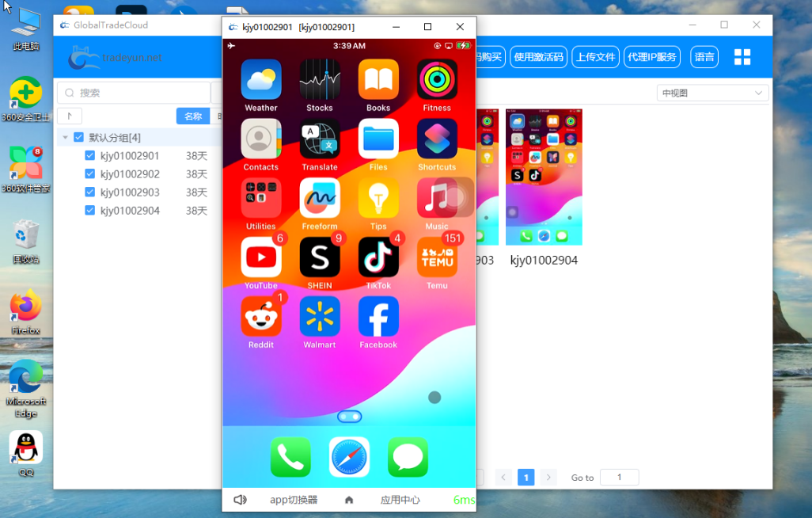This screenshot has height=518, width=812.
Task: Tap the Walmart app icon
Action: coord(320,317)
